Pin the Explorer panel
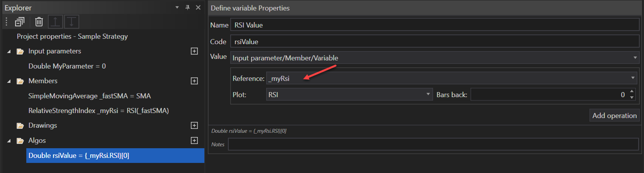 187,7
